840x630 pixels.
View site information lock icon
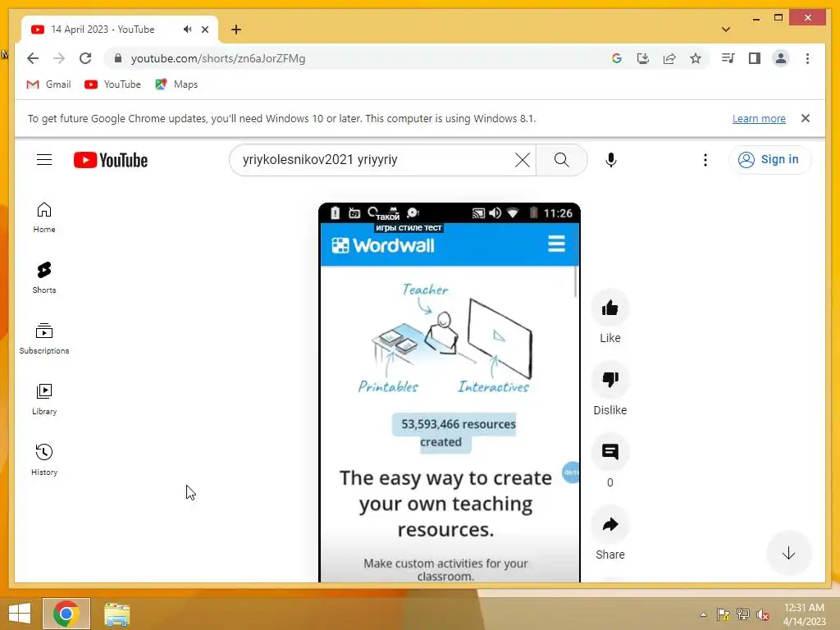click(x=118, y=58)
